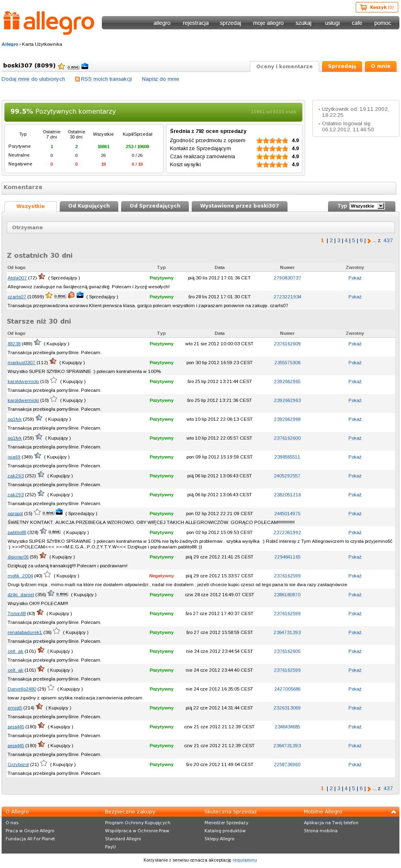This screenshot has width=401, height=868.
Task: Open Program Ochrony Kupujących footer link
Action: (138, 823)
